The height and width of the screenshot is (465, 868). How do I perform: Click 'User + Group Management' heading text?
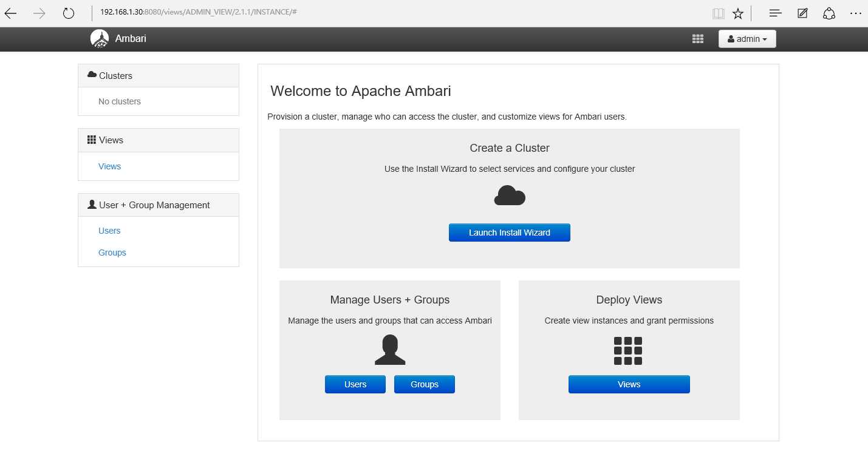tap(154, 205)
